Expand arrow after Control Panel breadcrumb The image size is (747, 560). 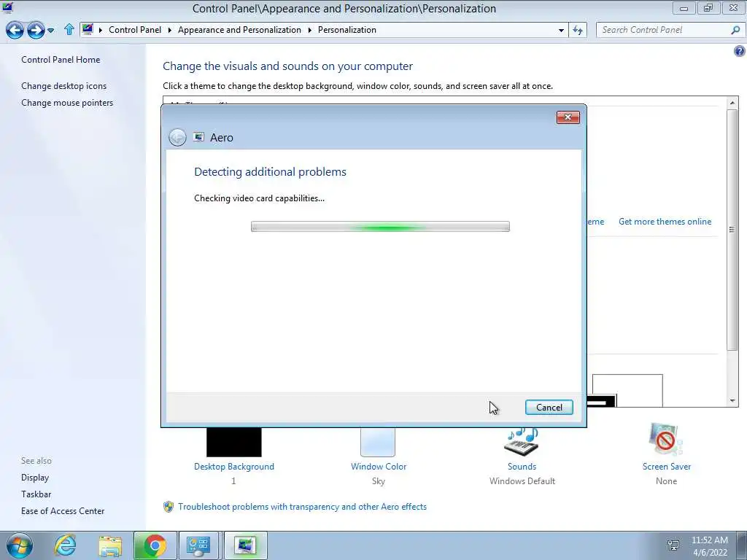(169, 30)
